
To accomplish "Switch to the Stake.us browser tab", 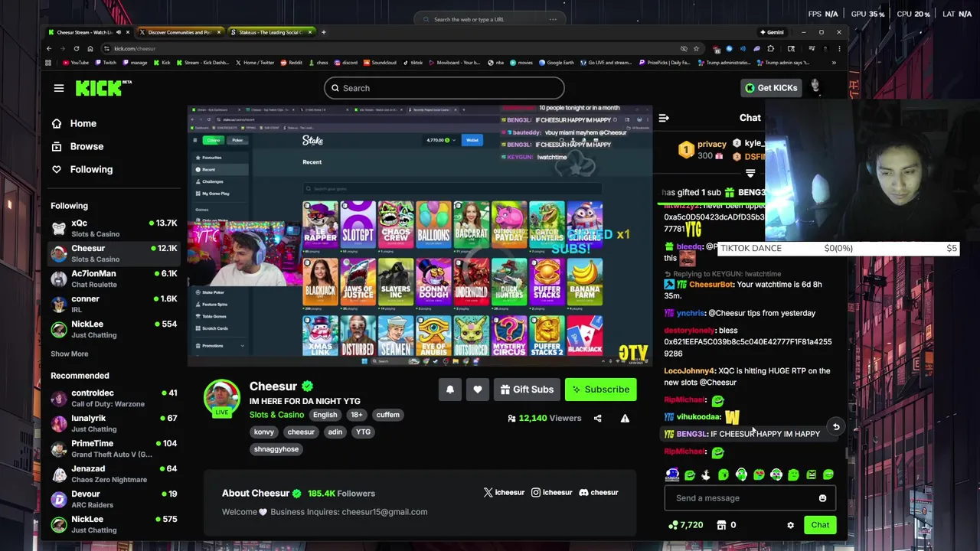I will click(271, 32).
